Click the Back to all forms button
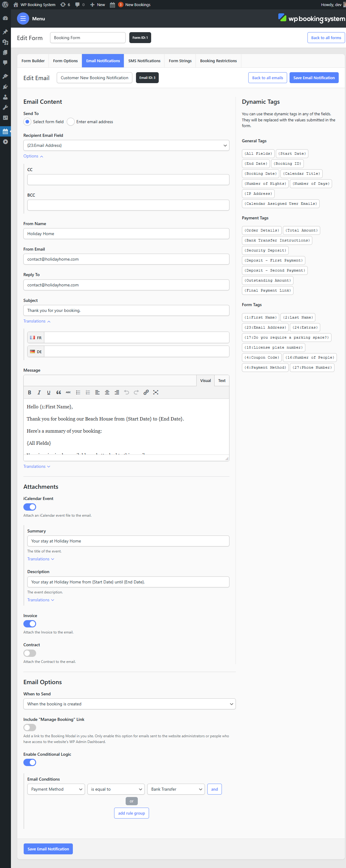Screen dimensions: 346x868 tap(326, 38)
